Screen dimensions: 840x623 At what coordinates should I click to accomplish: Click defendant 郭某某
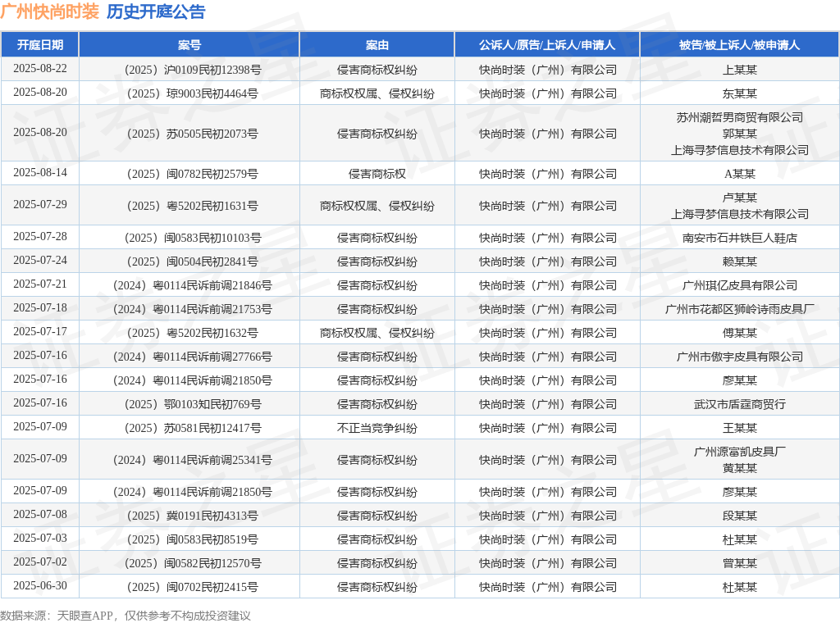pyautogui.click(x=739, y=134)
